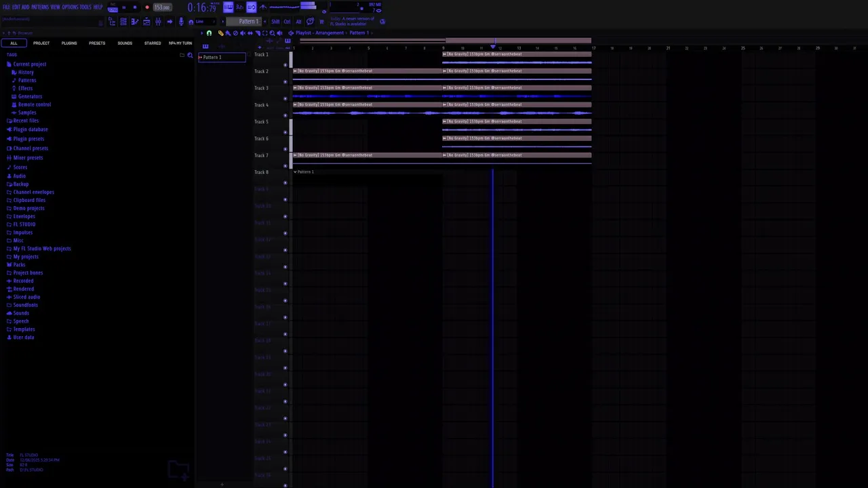Mute Track 5 using its dot
This screenshot has width=868, height=488.
[285, 132]
